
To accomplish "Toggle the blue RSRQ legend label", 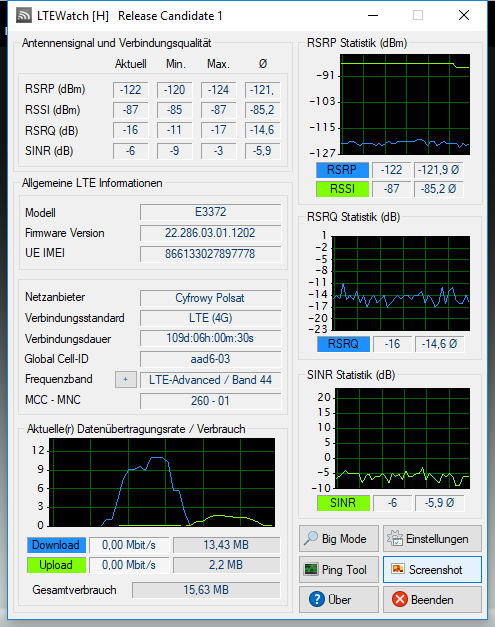I will (343, 344).
